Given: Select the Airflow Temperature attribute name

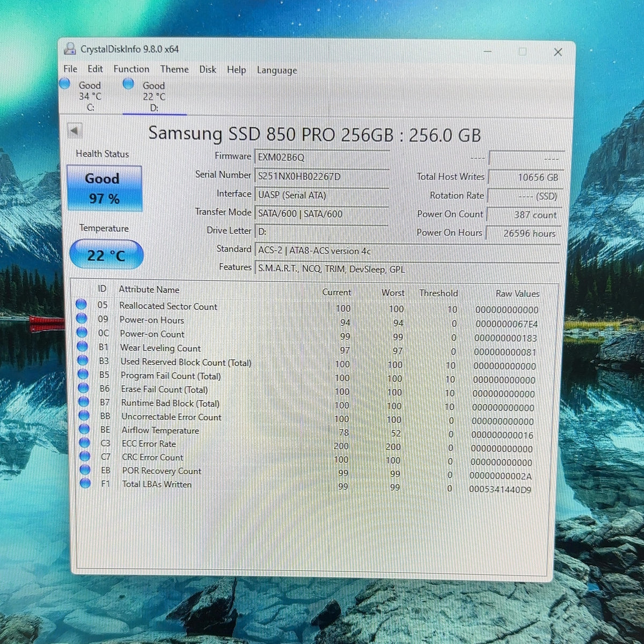Looking at the screenshot, I should tap(160, 430).
